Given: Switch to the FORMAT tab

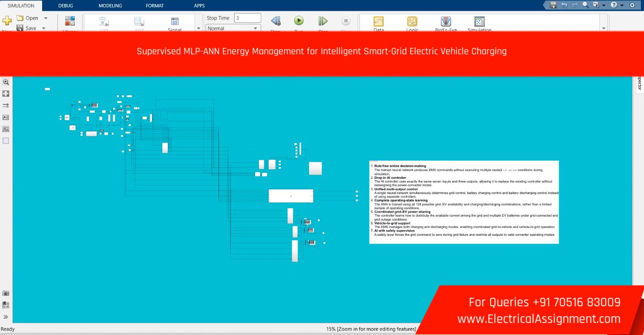Looking at the screenshot, I should point(155,6).
